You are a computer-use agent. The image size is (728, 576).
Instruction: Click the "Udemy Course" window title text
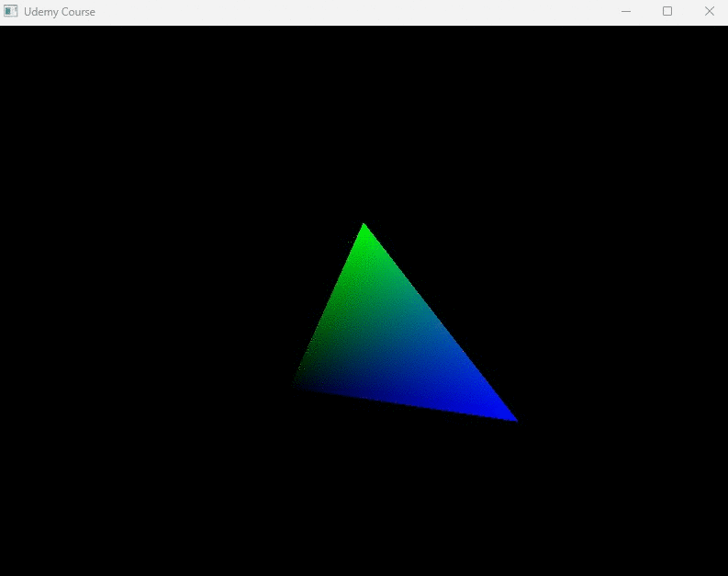(60, 12)
